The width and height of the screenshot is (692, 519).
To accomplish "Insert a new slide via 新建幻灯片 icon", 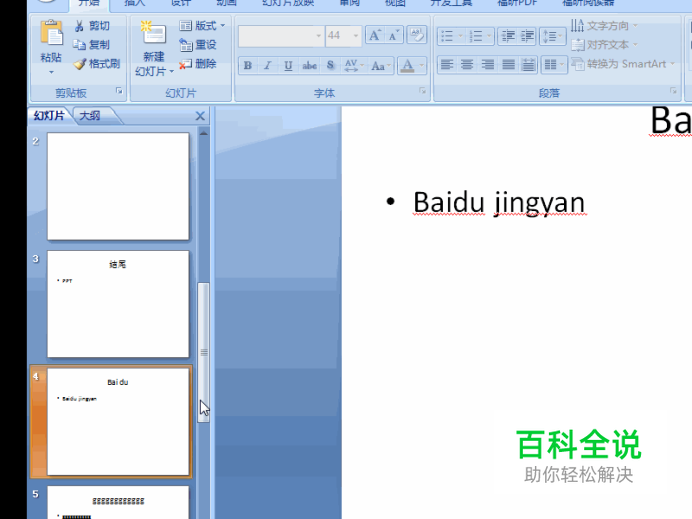I will tap(153, 33).
